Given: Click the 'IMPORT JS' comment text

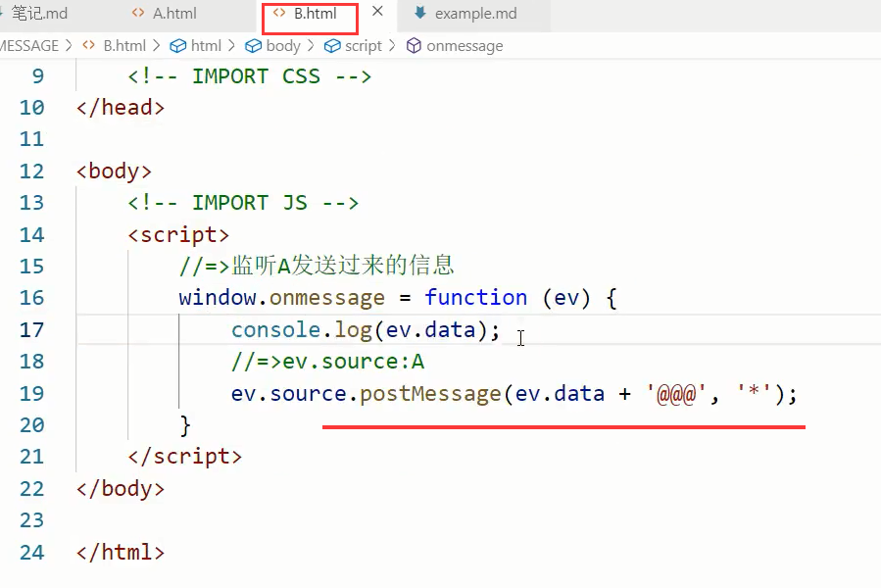Looking at the screenshot, I should (250, 203).
